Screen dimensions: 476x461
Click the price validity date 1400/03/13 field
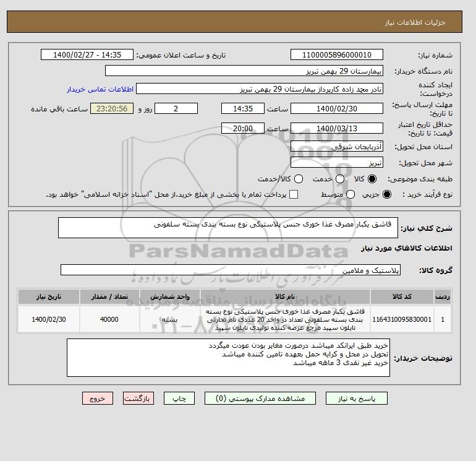click(x=337, y=128)
